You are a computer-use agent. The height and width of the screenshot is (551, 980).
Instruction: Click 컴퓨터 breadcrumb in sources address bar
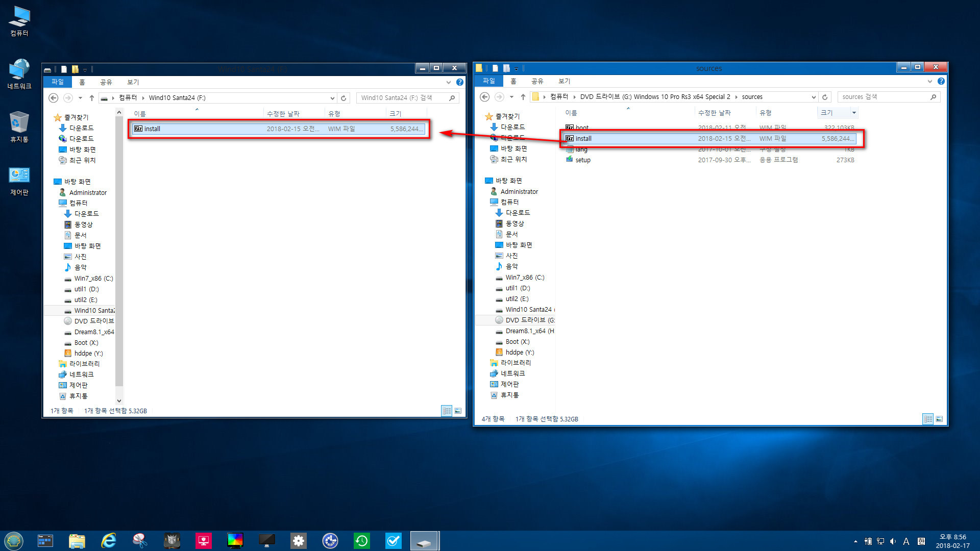pos(559,97)
